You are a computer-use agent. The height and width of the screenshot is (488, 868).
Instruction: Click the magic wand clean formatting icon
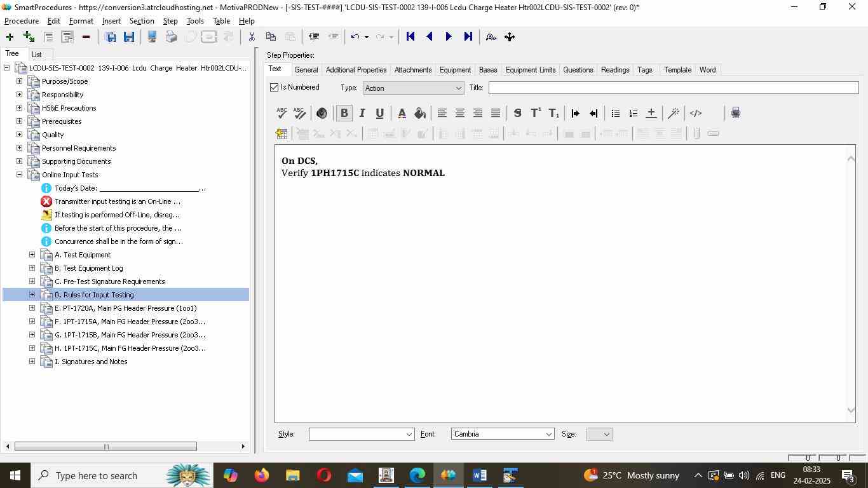point(674,113)
